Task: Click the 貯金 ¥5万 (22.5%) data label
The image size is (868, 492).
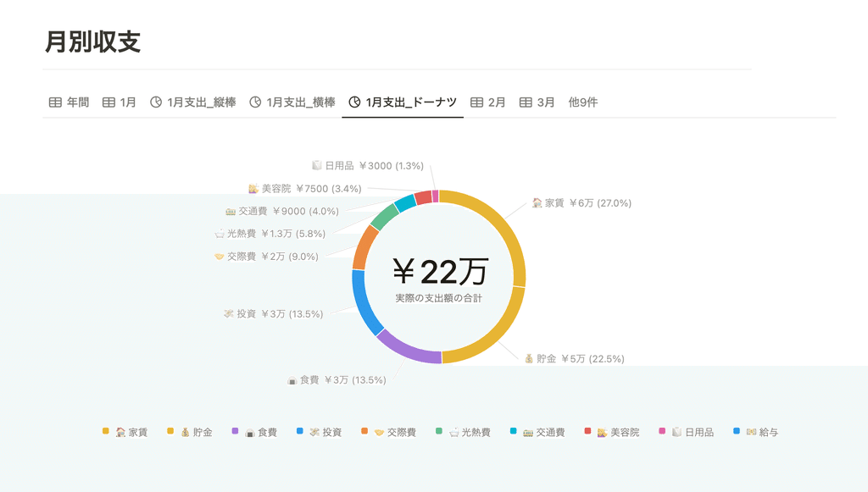Action: [575, 359]
